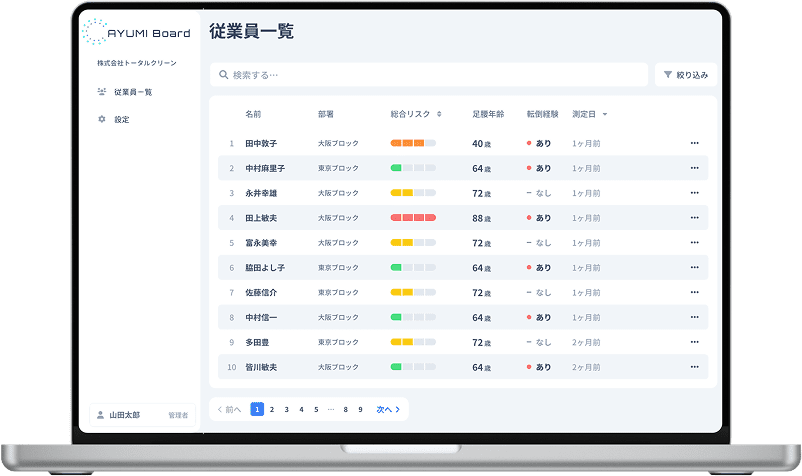This screenshot has width=802, height=476.
Task: Open three-dot menu for 皆川敏夫
Action: (x=694, y=367)
